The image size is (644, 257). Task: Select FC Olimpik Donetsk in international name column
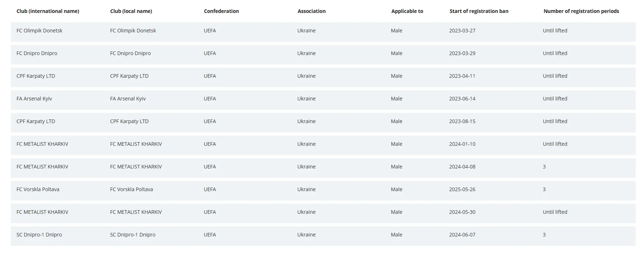40,31
